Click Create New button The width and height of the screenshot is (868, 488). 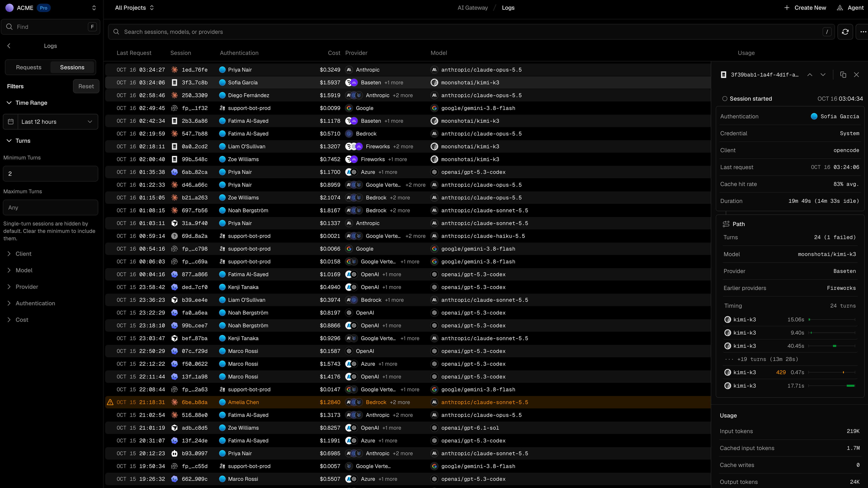click(805, 8)
